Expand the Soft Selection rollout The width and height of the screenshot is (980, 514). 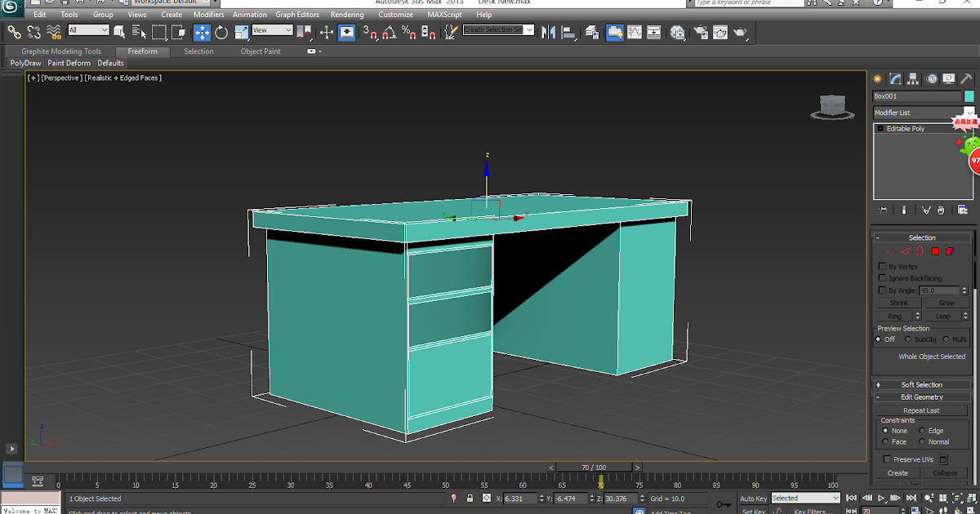921,385
